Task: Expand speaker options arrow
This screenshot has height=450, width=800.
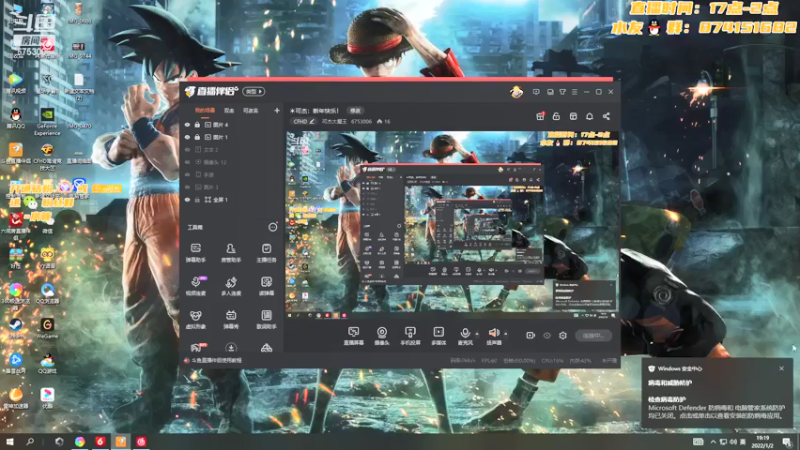Action: point(506,334)
